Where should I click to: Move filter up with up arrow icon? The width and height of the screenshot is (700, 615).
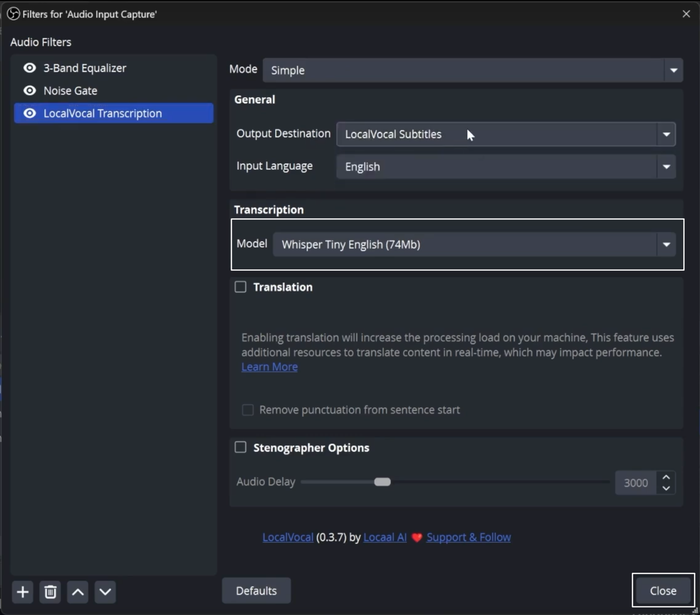(78, 592)
